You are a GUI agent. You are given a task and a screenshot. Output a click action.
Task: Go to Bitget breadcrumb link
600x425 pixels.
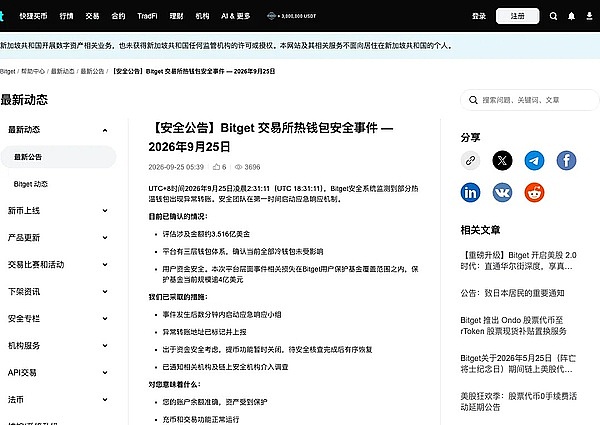coord(8,71)
